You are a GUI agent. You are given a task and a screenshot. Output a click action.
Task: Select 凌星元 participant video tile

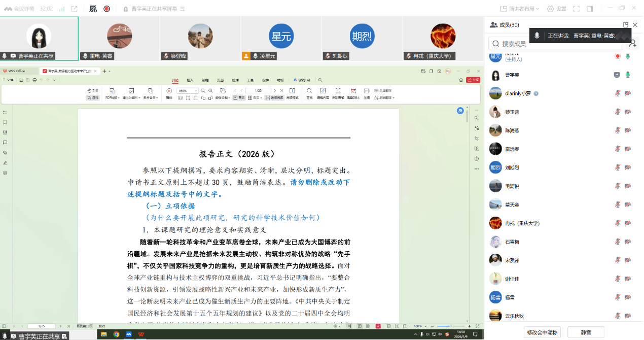click(x=281, y=39)
